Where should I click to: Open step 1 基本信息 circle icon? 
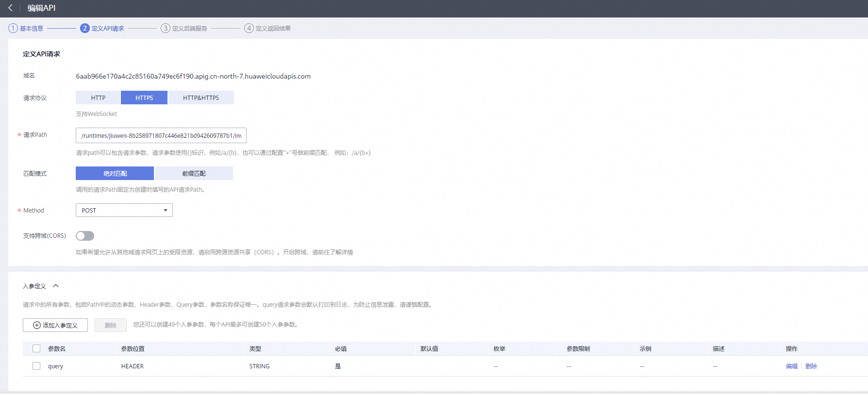coord(13,28)
